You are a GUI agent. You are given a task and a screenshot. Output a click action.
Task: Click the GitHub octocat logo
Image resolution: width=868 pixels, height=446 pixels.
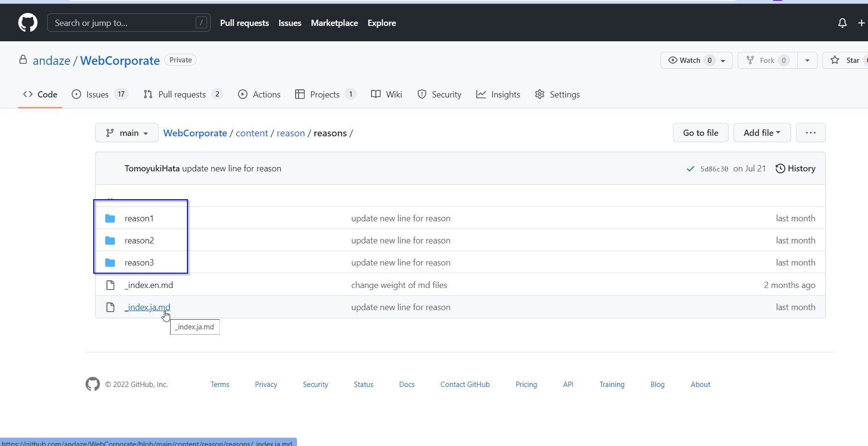click(27, 23)
